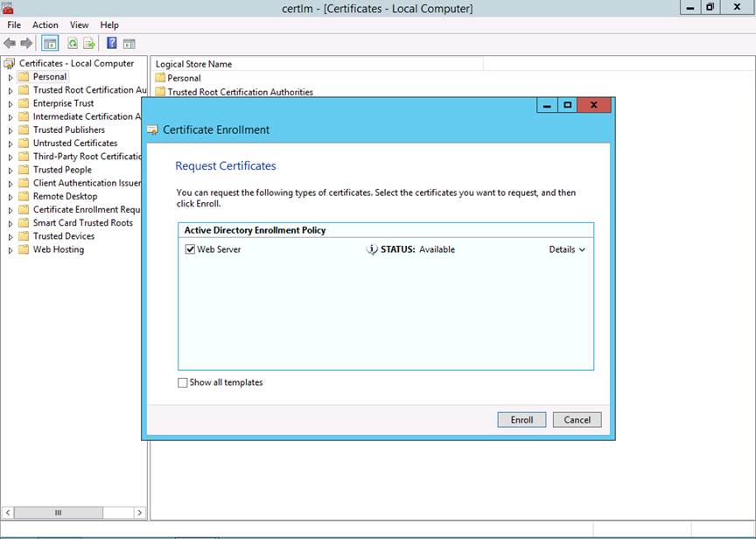Expand the Personal tree node arrow
Viewport: 756px width, 539px height.
click(10, 77)
